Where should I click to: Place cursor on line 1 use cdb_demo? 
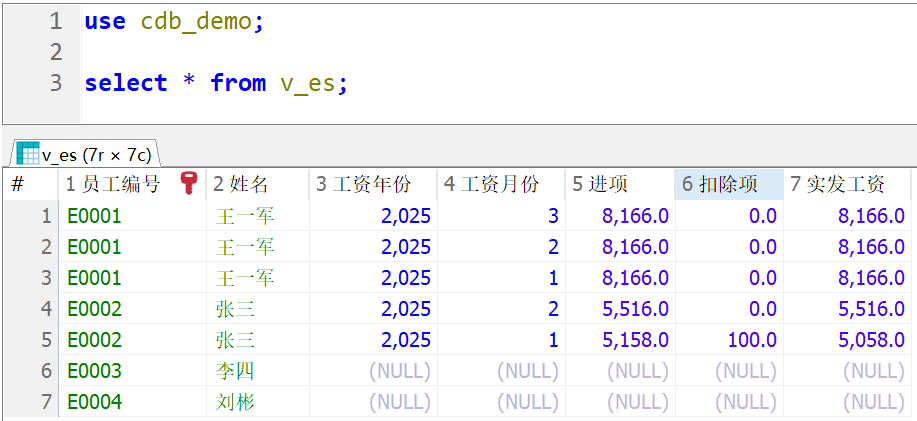coord(174,21)
